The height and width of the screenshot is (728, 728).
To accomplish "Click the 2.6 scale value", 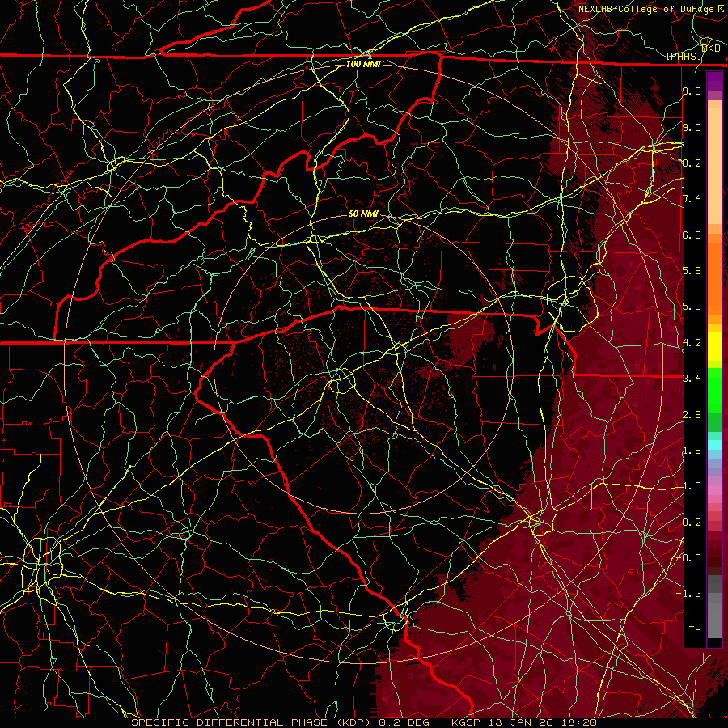I will [x=692, y=415].
